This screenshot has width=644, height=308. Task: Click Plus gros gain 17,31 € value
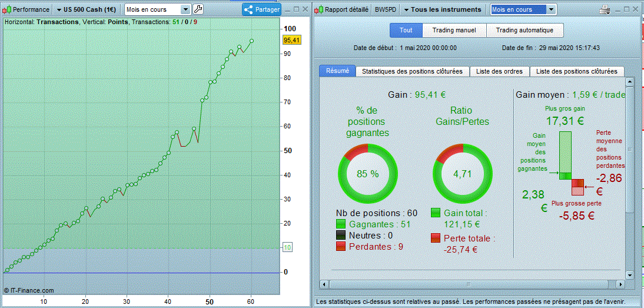tap(565, 121)
